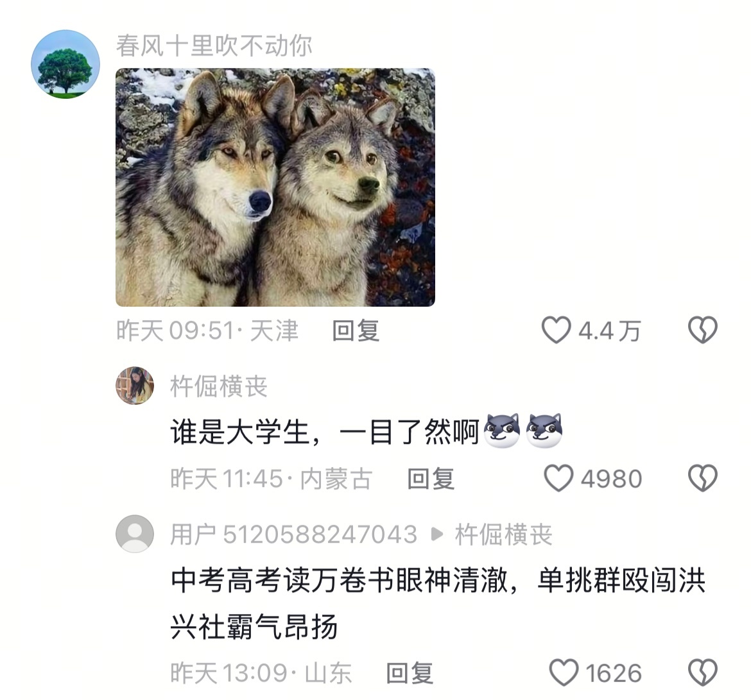Open username 春风十里吹不动你
Image resolution: width=751 pixels, height=700 pixels.
coord(214,46)
